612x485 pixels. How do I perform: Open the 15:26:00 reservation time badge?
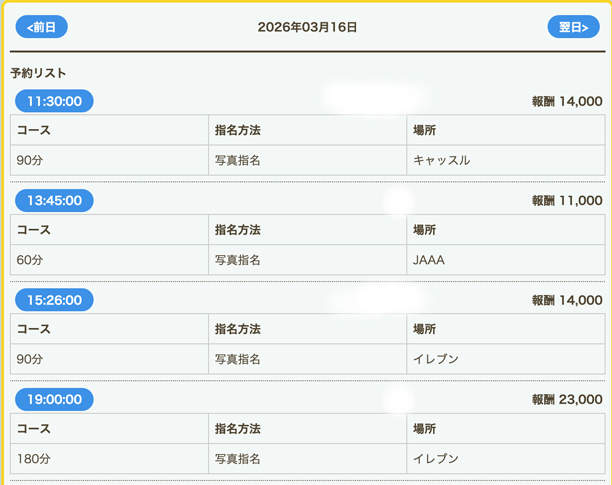(x=54, y=300)
